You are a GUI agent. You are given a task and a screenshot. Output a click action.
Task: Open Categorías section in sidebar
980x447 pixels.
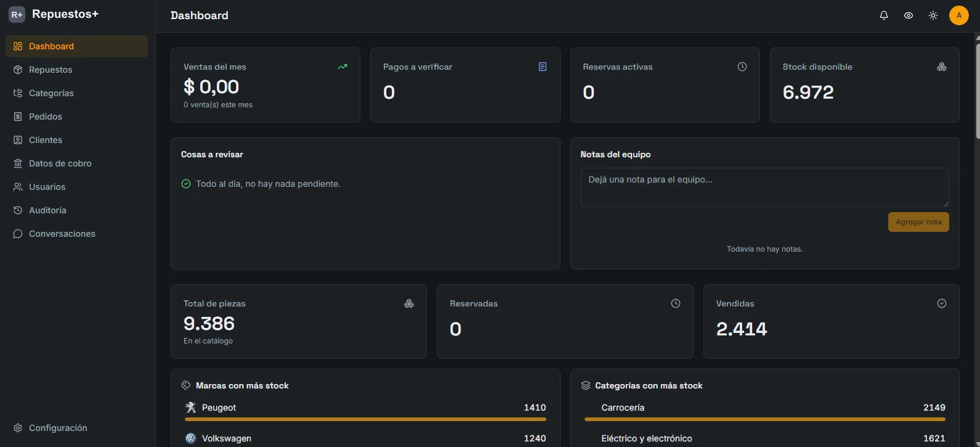click(77, 93)
